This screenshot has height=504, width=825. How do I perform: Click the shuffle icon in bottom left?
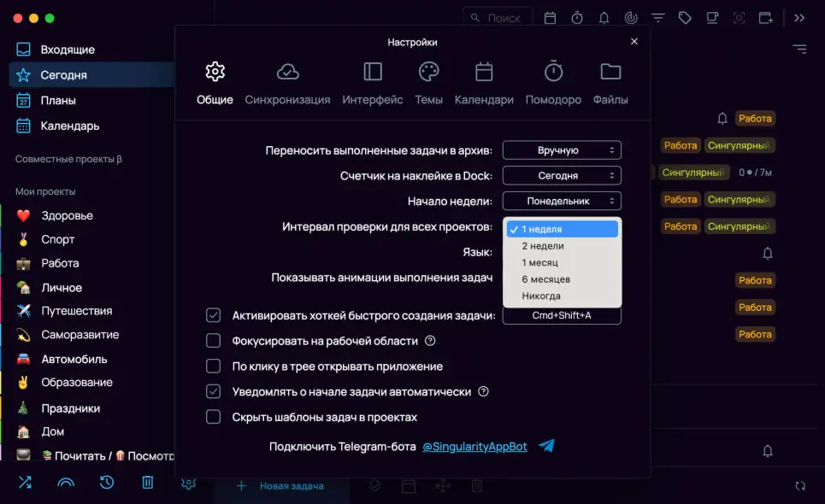tap(25, 483)
